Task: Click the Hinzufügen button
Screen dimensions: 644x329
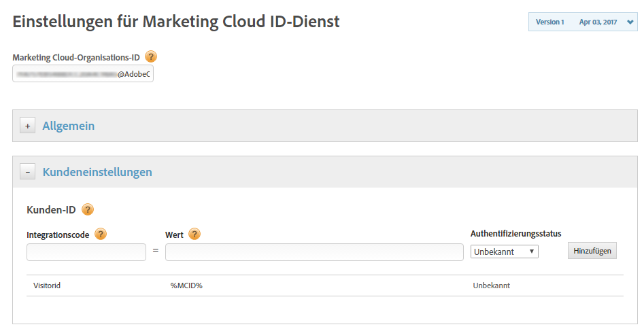Action: click(x=592, y=252)
